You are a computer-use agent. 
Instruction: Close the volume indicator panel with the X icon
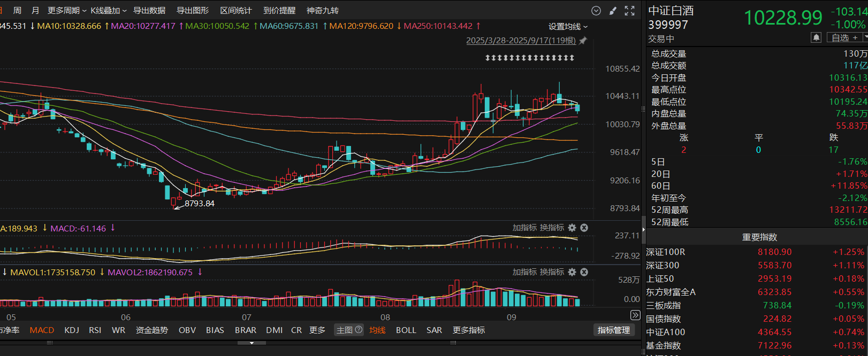pyautogui.click(x=584, y=272)
